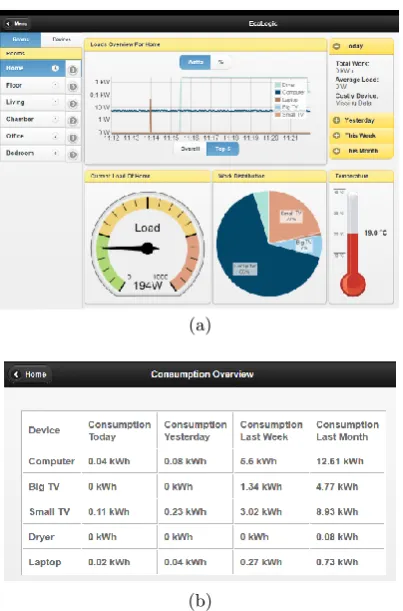The width and height of the screenshot is (403, 611).
Task: Click the Device column header
Action: [x=44, y=430]
